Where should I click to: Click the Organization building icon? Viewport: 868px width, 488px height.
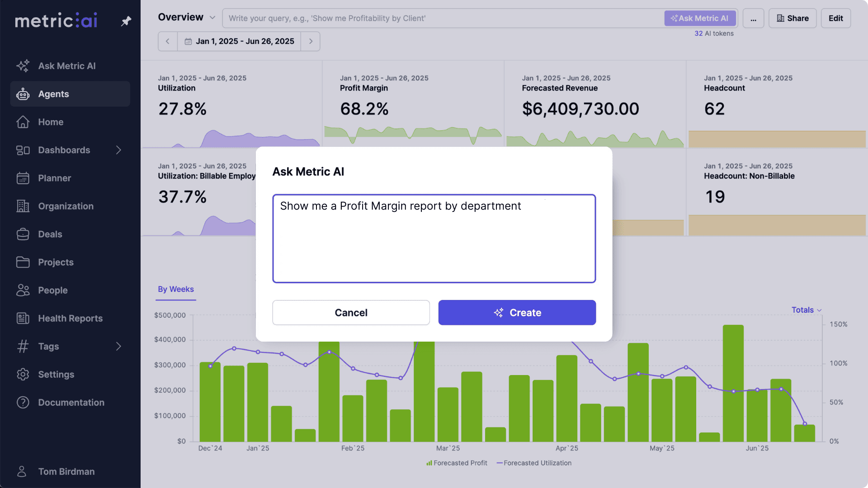pyautogui.click(x=23, y=206)
